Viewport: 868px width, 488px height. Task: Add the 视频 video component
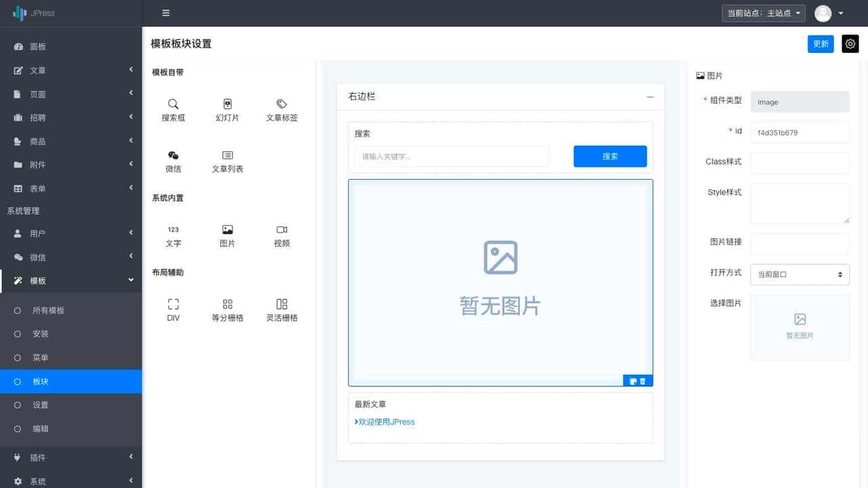click(281, 234)
